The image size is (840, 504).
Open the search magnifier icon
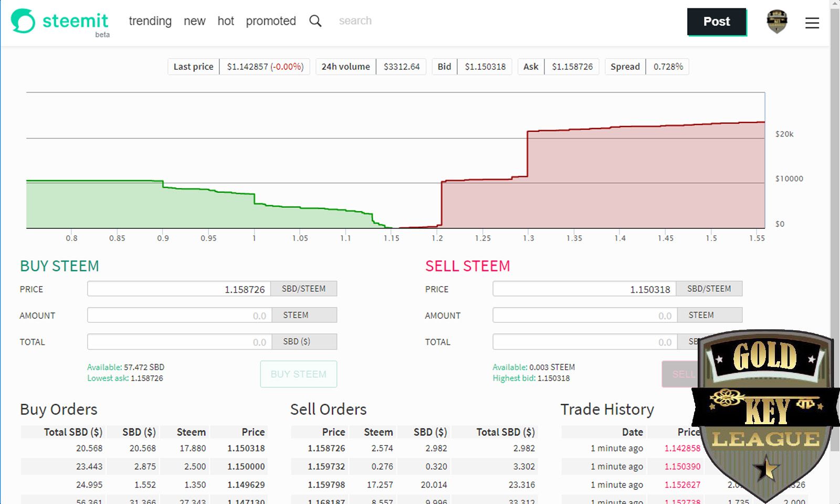315,21
